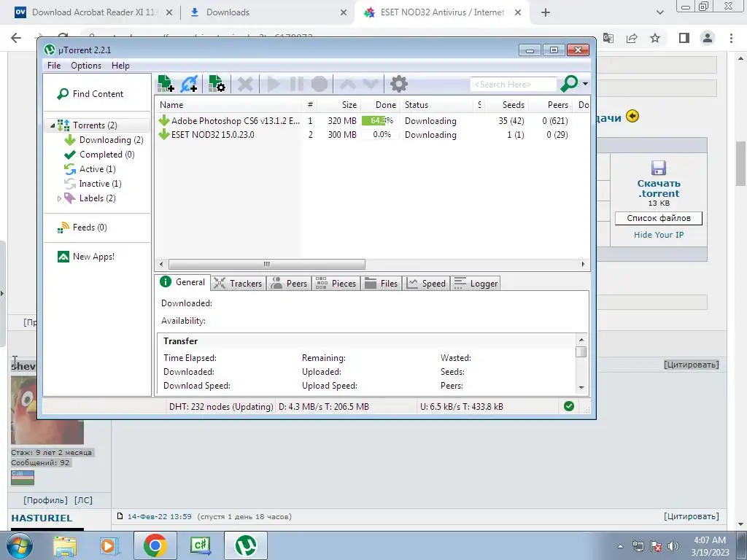
Task: Bookmark the page with the star icon
Action: (655, 38)
